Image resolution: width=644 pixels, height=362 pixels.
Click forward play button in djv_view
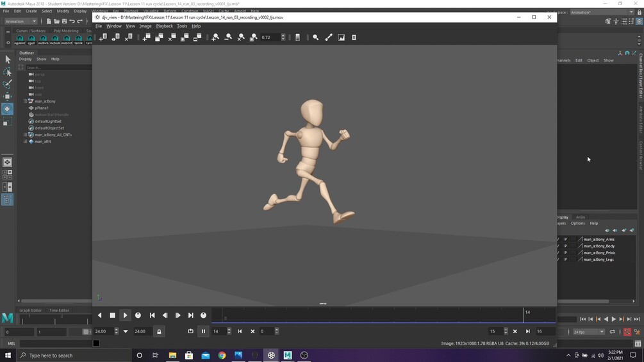(125, 315)
